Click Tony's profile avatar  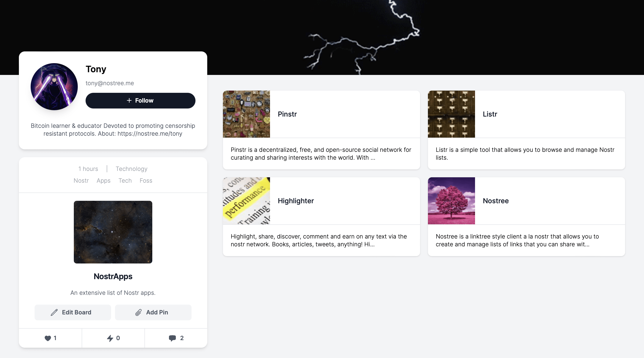point(54,87)
